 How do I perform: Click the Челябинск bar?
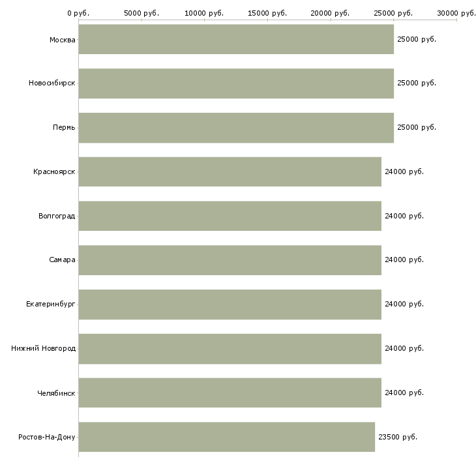[x=230, y=393]
